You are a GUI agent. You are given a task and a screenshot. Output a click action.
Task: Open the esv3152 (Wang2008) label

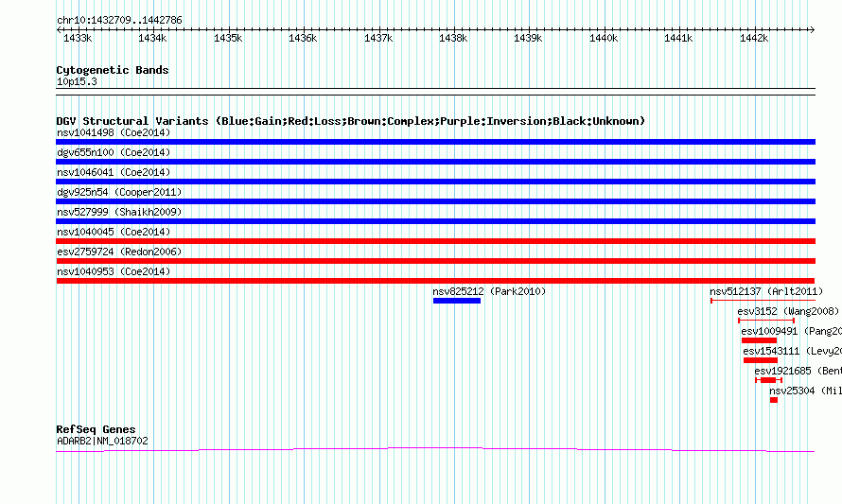[x=788, y=311]
